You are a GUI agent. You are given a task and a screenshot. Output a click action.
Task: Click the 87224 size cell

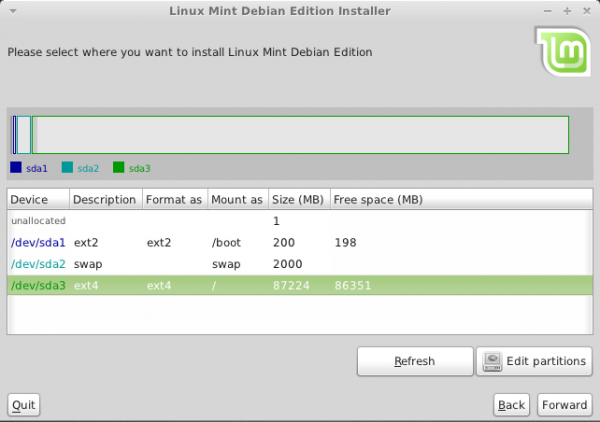pyautogui.click(x=291, y=285)
